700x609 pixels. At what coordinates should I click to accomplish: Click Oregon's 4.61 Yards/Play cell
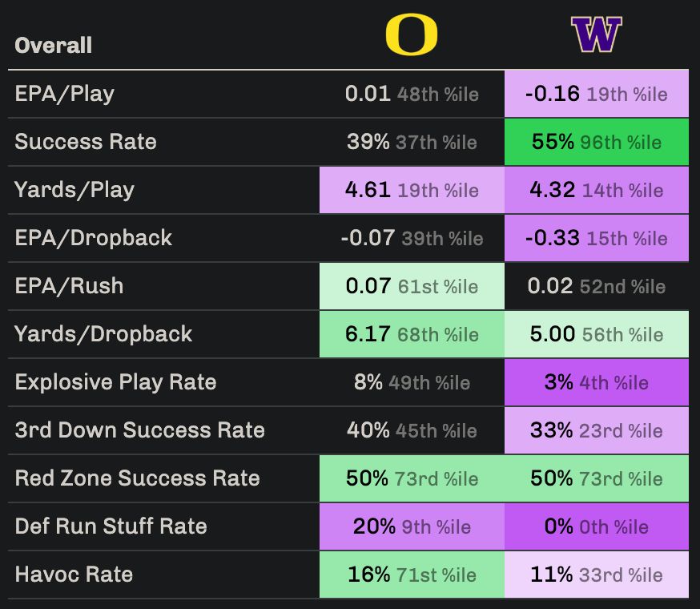(x=412, y=190)
